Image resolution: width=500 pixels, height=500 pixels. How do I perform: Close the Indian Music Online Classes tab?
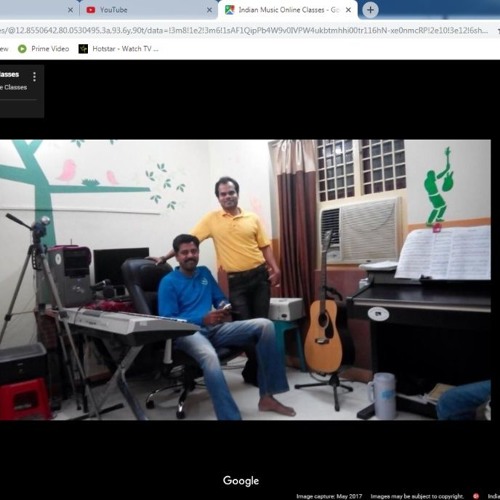tap(348, 10)
